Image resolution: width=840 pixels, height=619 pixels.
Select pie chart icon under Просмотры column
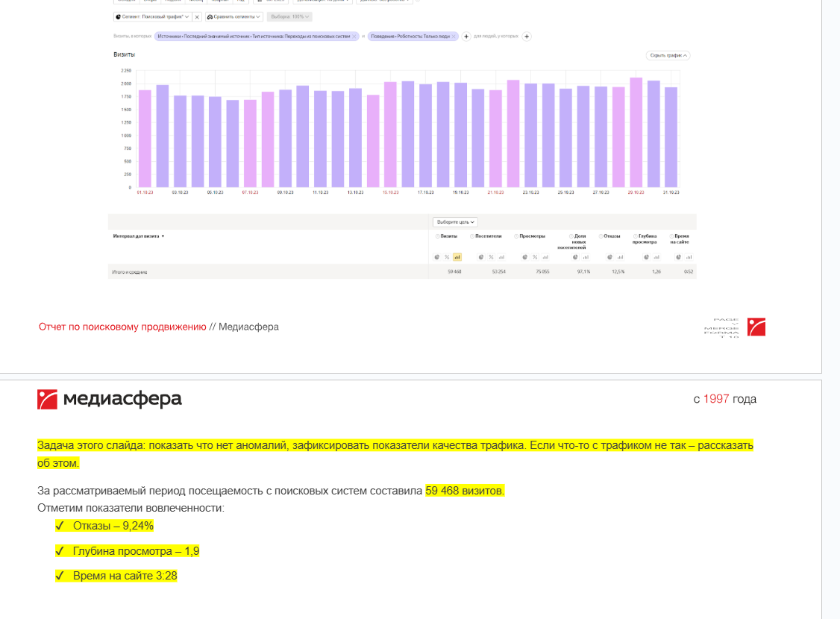[525, 257]
